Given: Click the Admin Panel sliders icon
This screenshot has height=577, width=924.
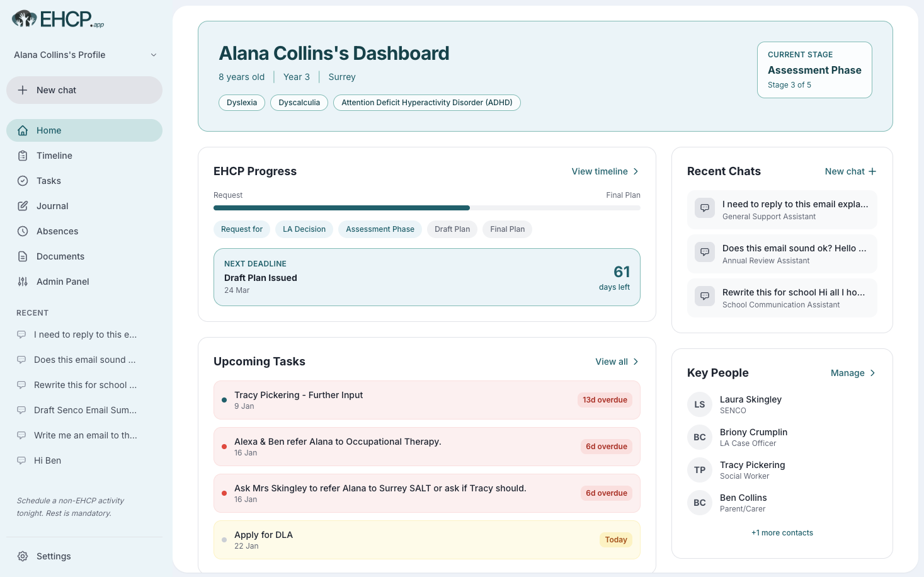Looking at the screenshot, I should [x=23, y=282].
